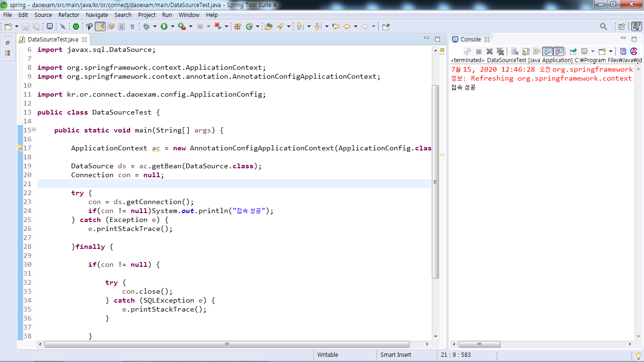Click the New file wizard icon
Image resolution: width=644 pixels, height=362 pixels.
coord(8,27)
